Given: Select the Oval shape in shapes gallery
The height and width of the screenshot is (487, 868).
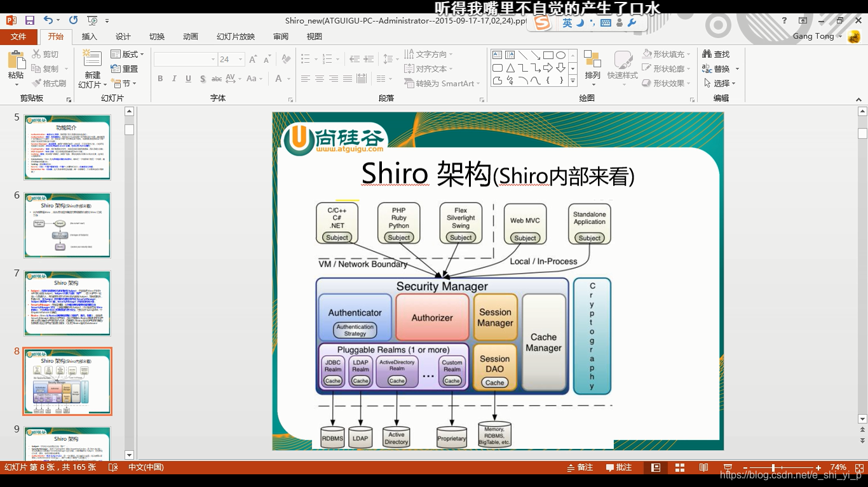Looking at the screenshot, I should pos(560,55).
